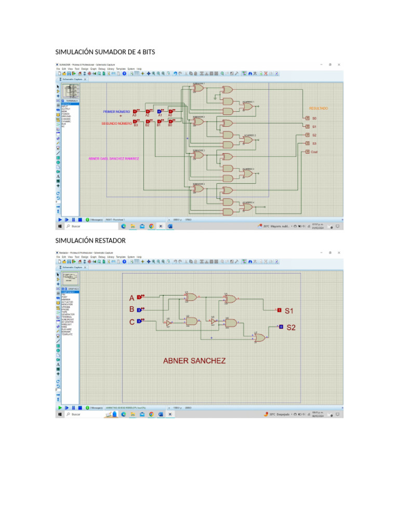Viewport: 399px width, 532px height.
Task: Toggle logic input A0 in SUMADOR schematic
Action: click(171, 111)
